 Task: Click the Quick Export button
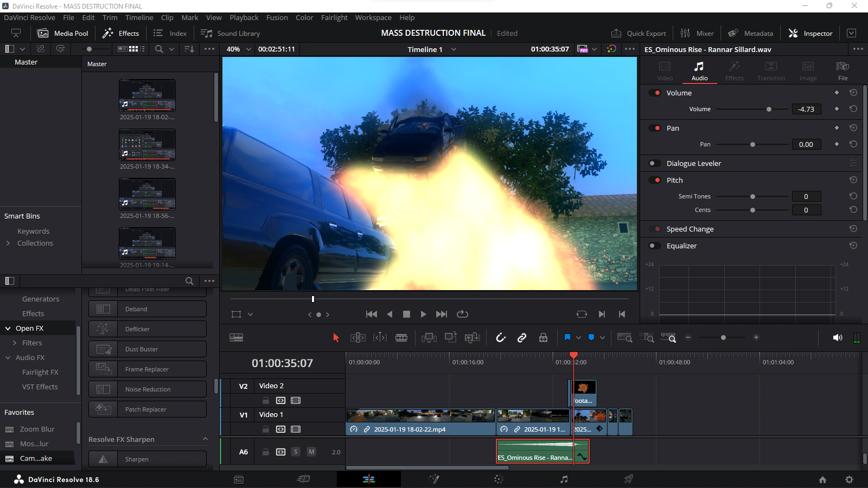pyautogui.click(x=639, y=34)
